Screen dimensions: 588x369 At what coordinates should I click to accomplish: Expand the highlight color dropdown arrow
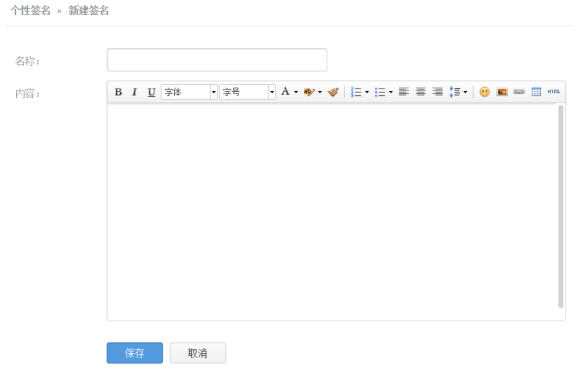point(320,92)
